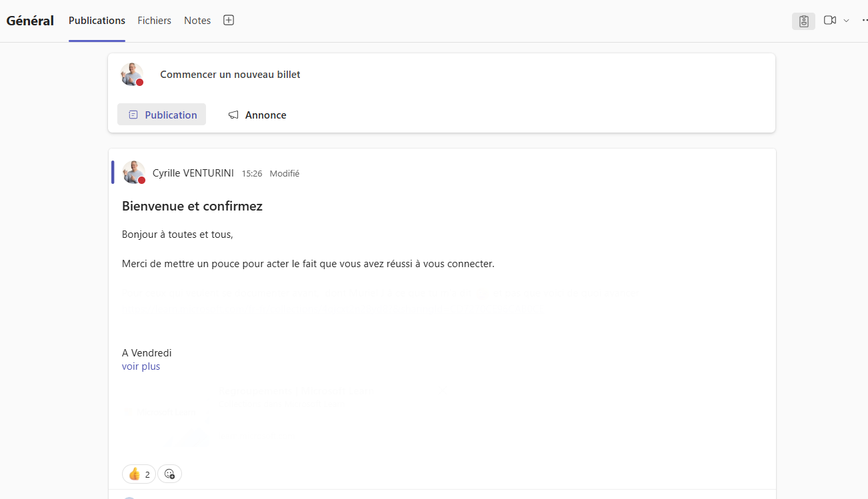Open the Notes tab
Viewport: 868px width, 499px height.
click(197, 21)
